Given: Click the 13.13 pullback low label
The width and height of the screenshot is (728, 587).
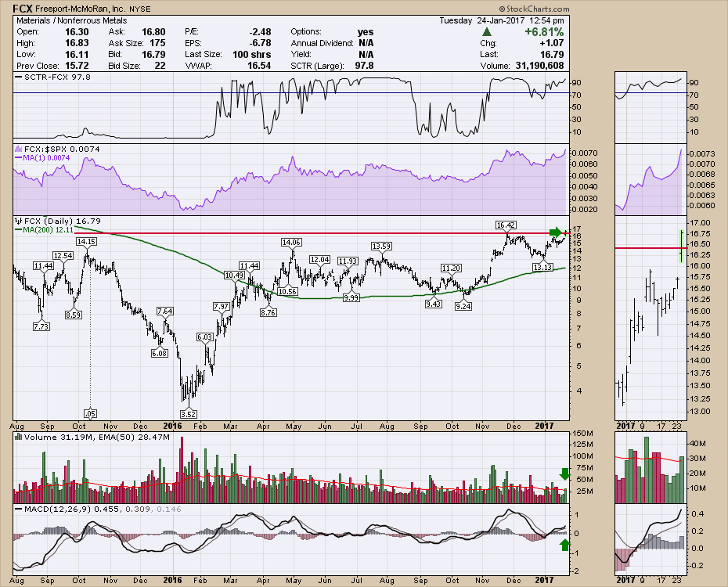Looking at the screenshot, I should coord(542,268).
